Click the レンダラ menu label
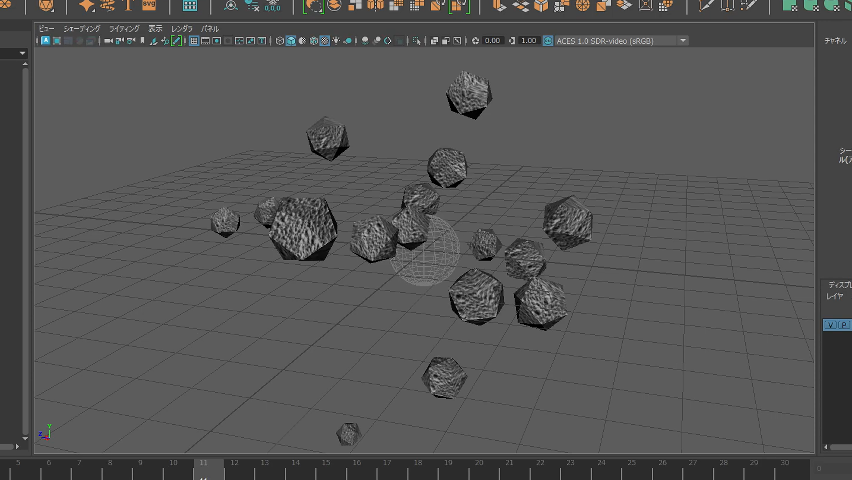 tap(181, 29)
